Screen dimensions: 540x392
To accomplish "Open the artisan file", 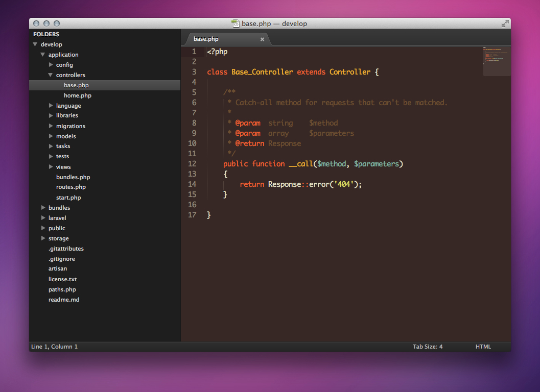I will coord(58,268).
